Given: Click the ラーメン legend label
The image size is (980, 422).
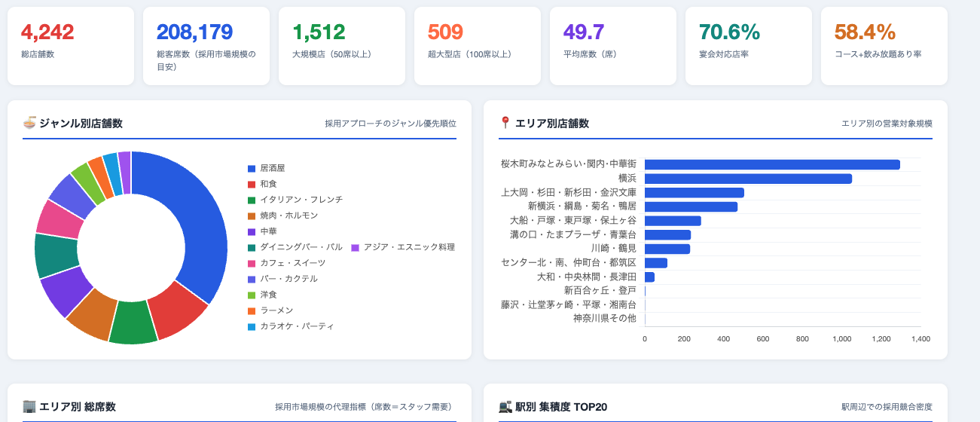Looking at the screenshot, I should 276,310.
